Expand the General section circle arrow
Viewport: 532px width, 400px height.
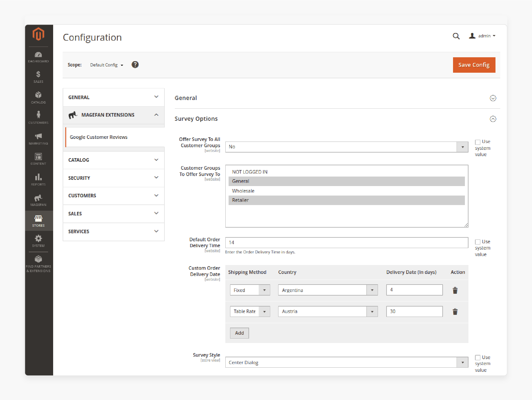(x=493, y=98)
